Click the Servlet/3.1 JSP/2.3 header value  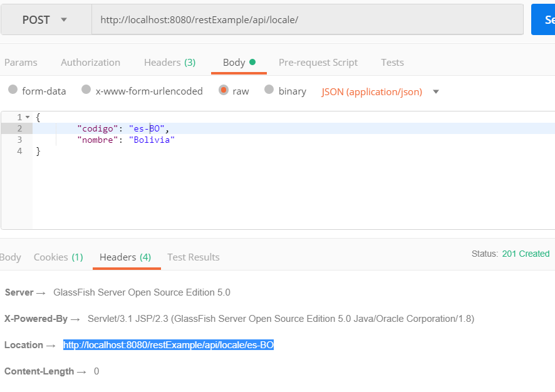pos(281,319)
